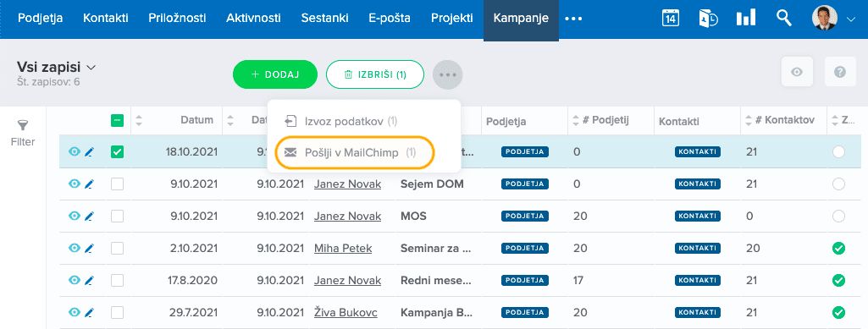Sort by the first Datum column arrows
868x329 pixels.
[x=139, y=121]
